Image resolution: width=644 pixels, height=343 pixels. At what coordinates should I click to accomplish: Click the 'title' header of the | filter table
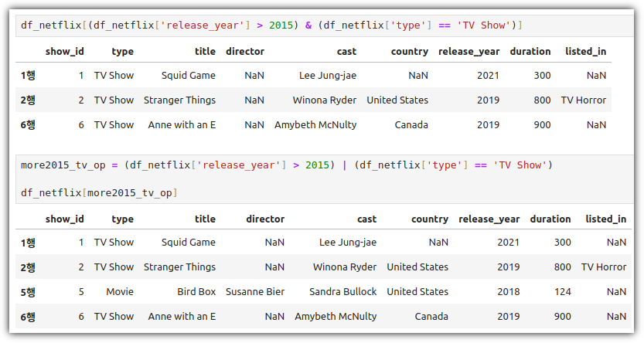205,219
